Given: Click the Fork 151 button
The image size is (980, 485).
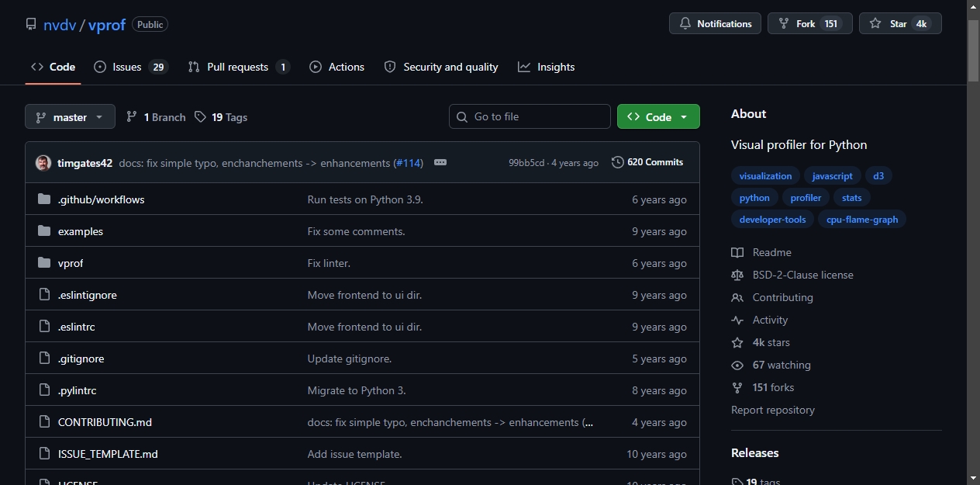Looking at the screenshot, I should (810, 24).
